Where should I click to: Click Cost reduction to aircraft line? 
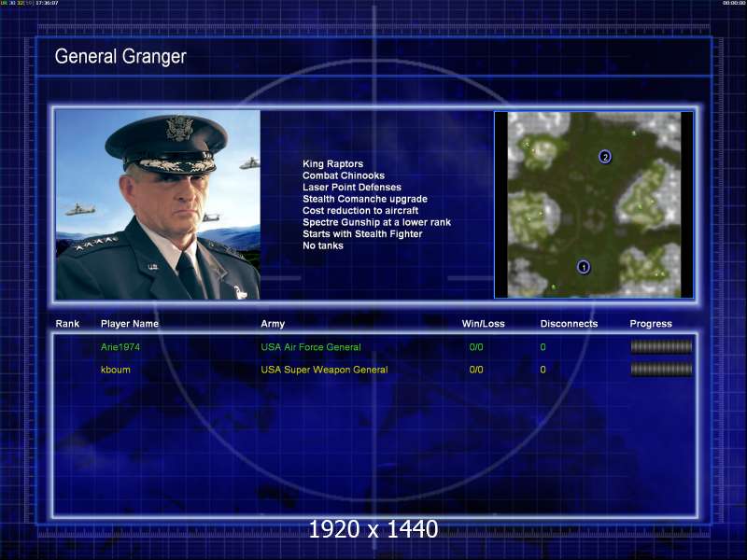[x=360, y=211]
